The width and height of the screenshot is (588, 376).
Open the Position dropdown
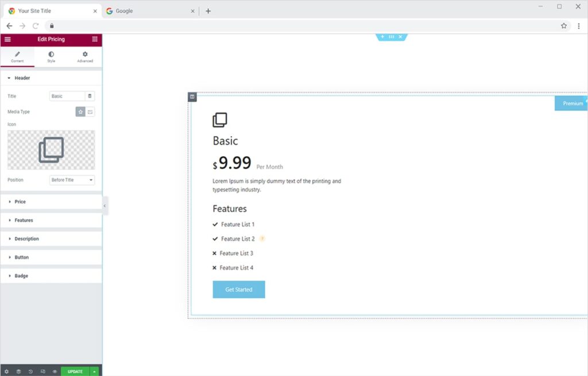pos(72,180)
